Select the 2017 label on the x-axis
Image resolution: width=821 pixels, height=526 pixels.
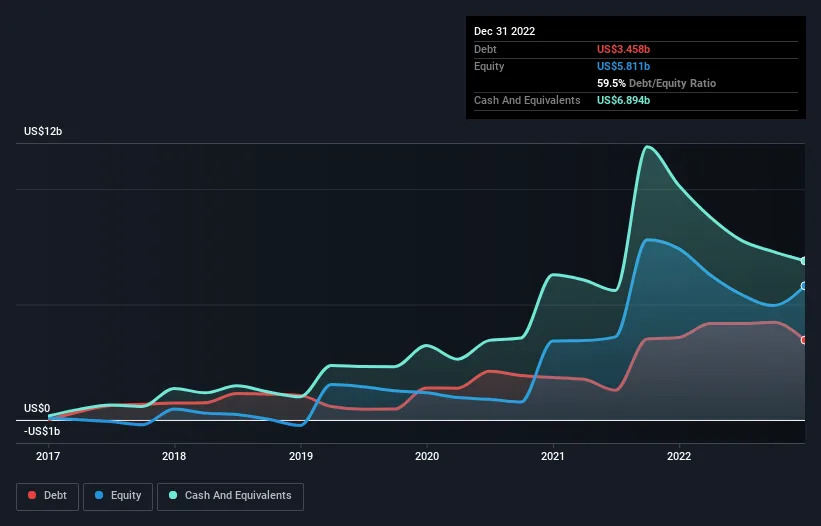[48, 456]
